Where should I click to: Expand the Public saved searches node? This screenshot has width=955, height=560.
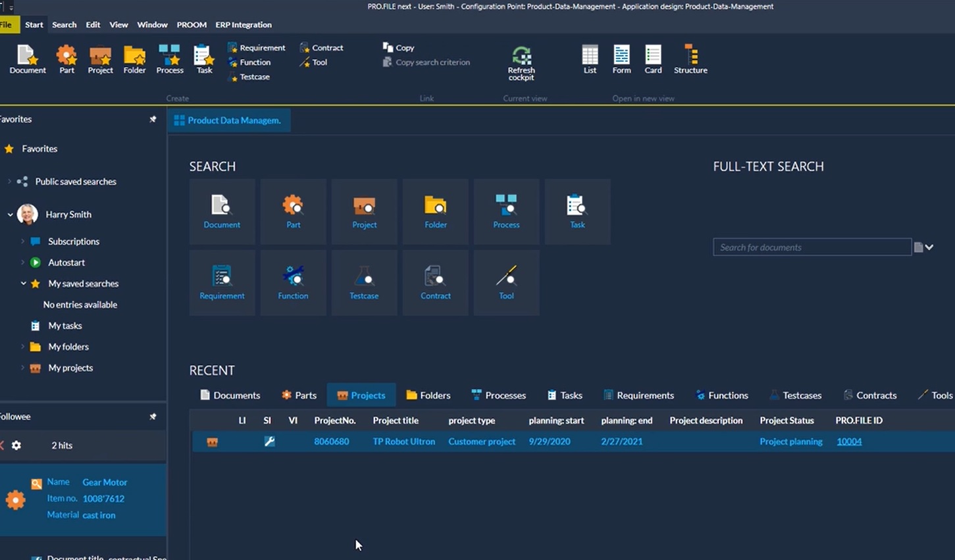tap(9, 182)
